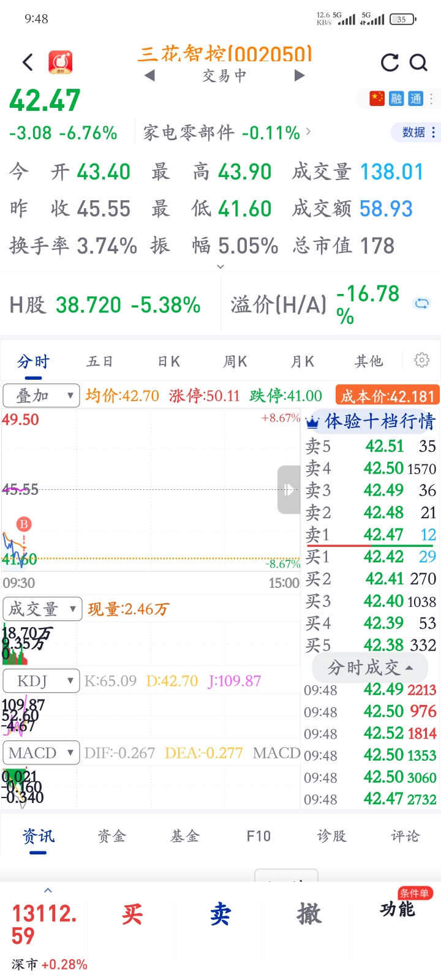Select the F10 tab
This screenshot has width=441, height=980.
click(258, 836)
